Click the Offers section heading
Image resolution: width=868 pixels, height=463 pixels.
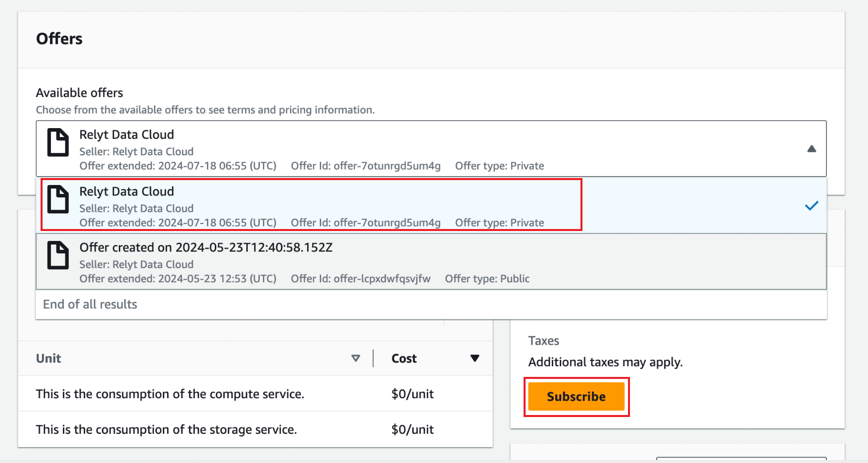coord(59,39)
